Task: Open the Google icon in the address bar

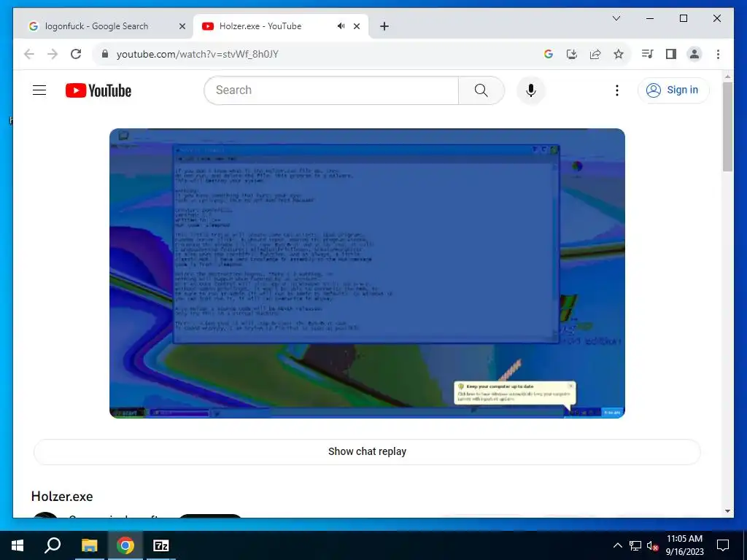Action: 549,54
